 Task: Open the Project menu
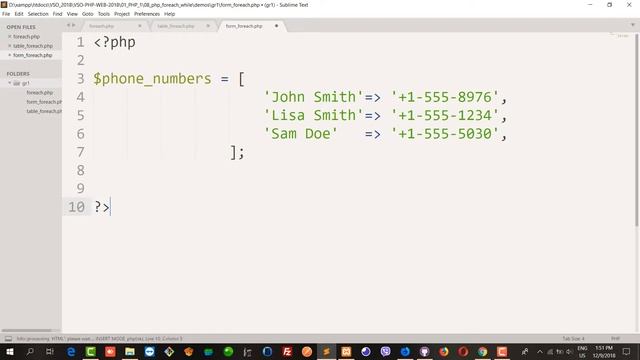[122, 14]
